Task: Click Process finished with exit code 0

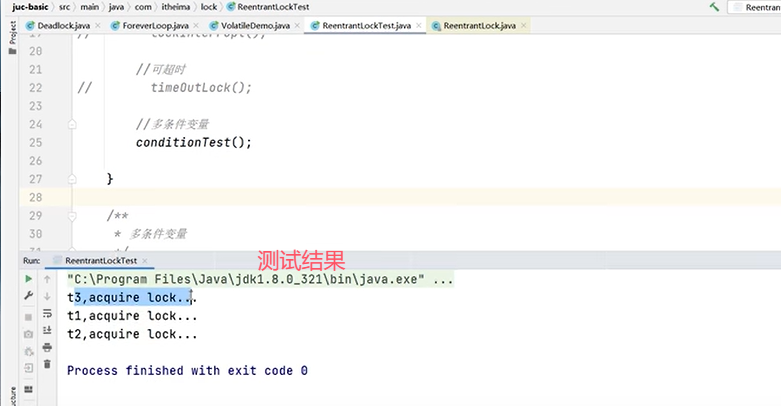Action: tap(187, 371)
